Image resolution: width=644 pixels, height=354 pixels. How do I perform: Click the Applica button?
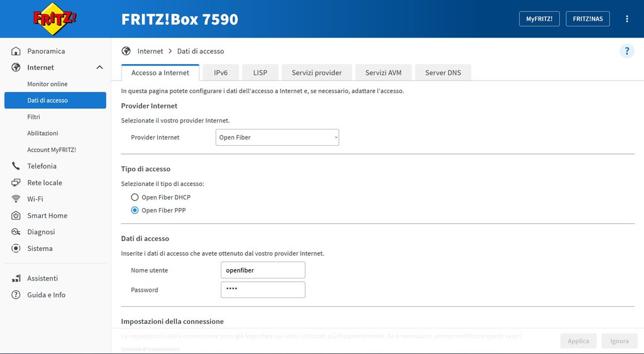[x=579, y=341]
